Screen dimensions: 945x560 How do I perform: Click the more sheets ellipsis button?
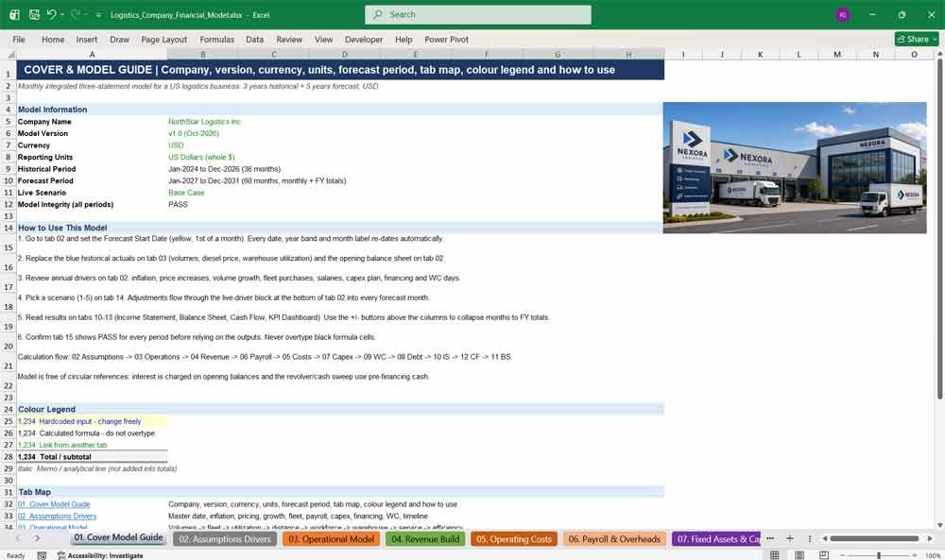click(x=769, y=538)
